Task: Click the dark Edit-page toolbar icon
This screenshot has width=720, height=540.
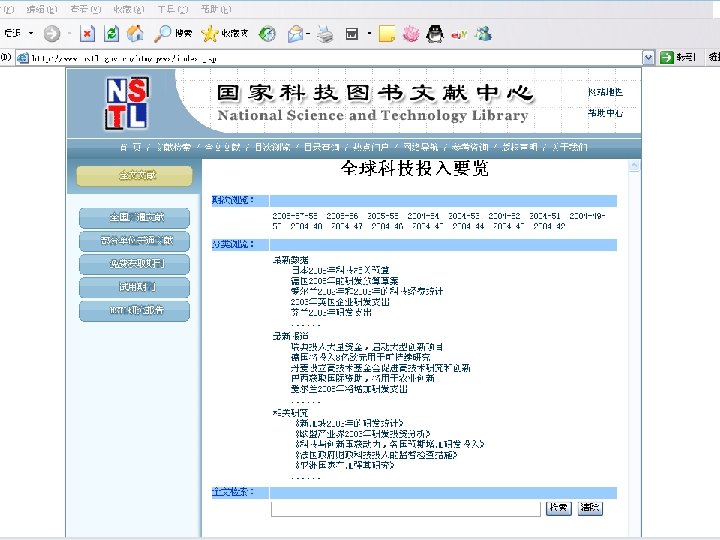Action: (x=352, y=34)
